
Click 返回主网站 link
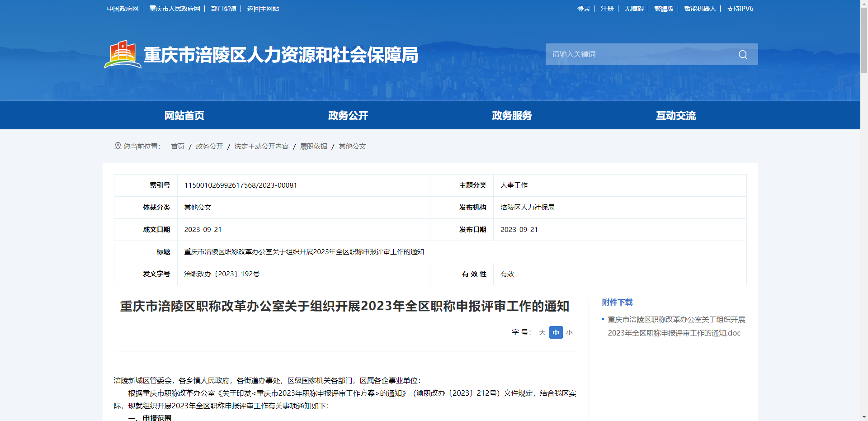coord(263,9)
